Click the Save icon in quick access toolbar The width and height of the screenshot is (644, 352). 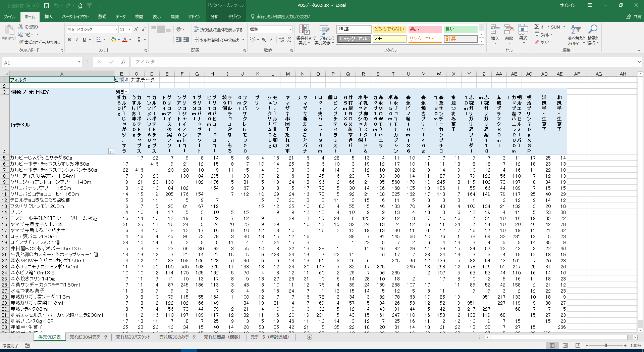pos(47,6)
